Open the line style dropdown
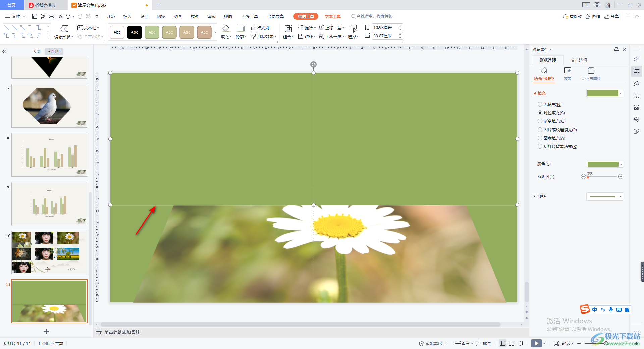644x349 pixels. pyautogui.click(x=621, y=197)
